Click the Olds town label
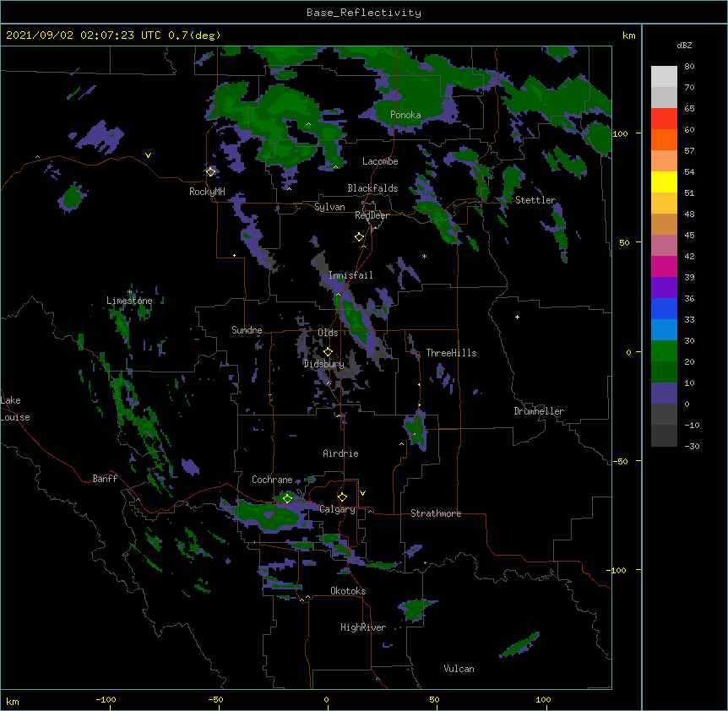The height and width of the screenshot is (711, 728). coord(328,333)
